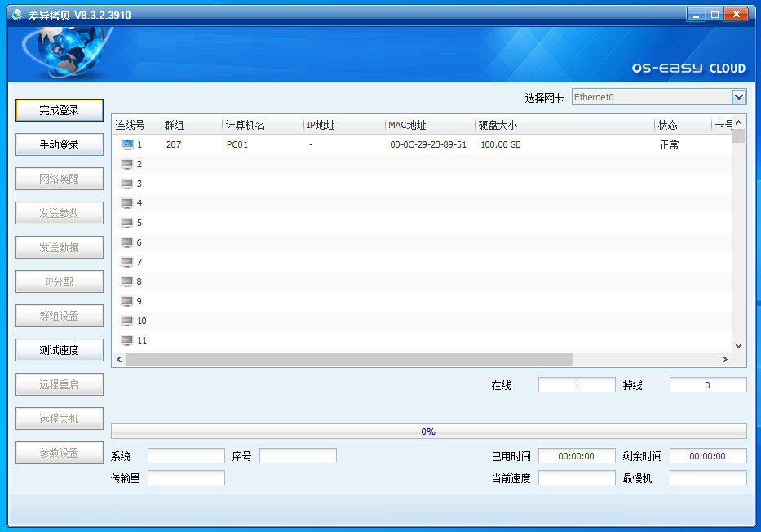Select the monitor icon for line 10
761x532 pixels.
coord(127,321)
